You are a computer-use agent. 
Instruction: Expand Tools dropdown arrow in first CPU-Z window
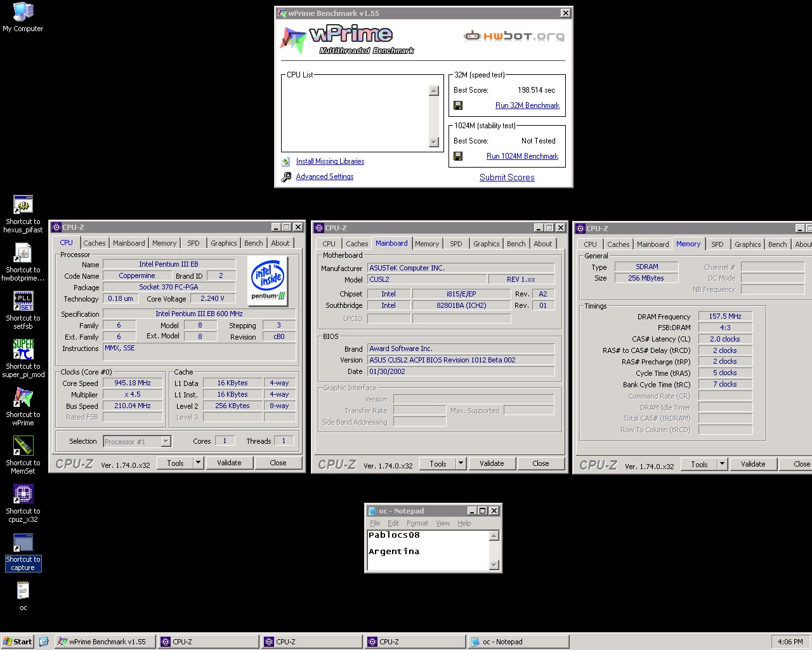199,463
